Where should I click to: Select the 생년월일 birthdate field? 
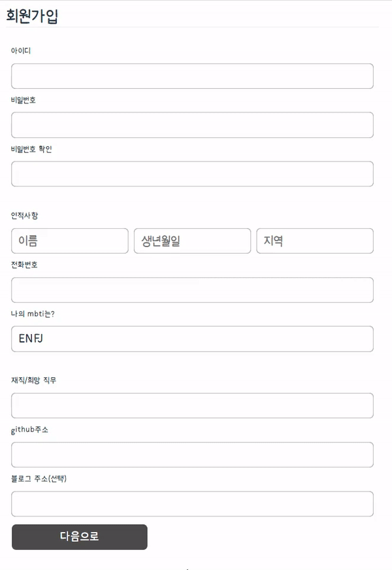[x=192, y=241]
